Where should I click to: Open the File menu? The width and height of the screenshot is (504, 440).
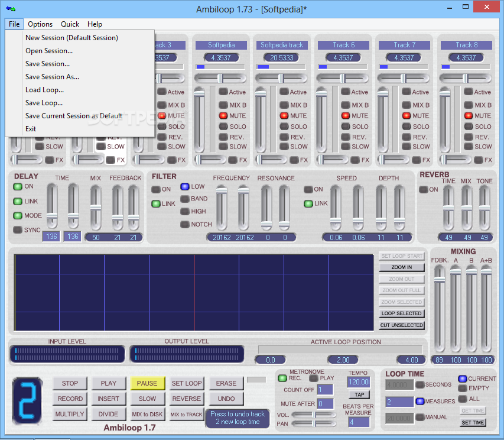click(x=14, y=24)
